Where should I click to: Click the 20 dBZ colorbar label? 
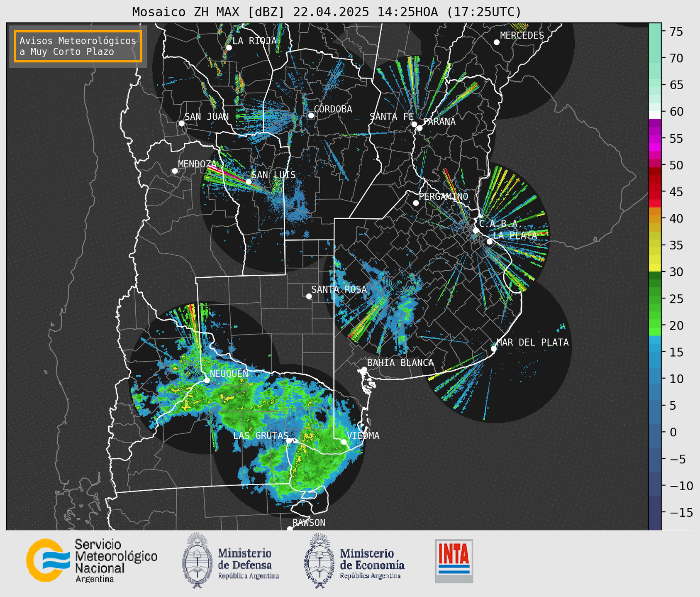(676, 325)
